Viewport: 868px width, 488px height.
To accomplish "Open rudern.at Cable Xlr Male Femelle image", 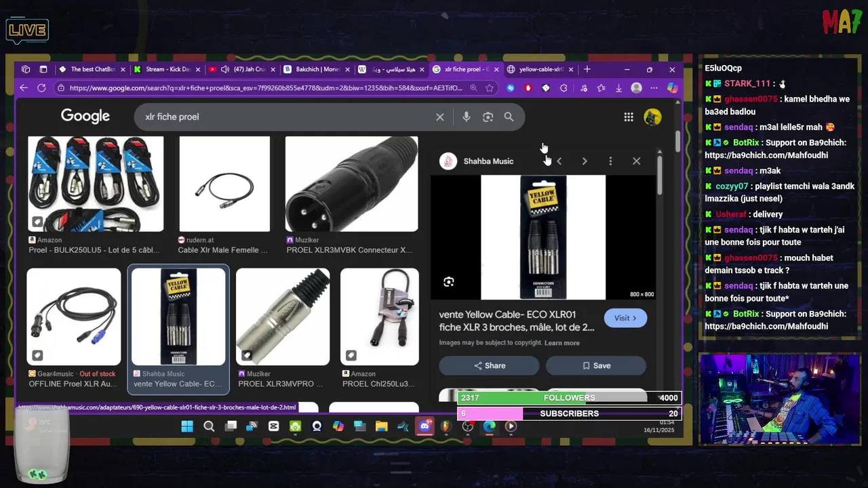I will (224, 184).
